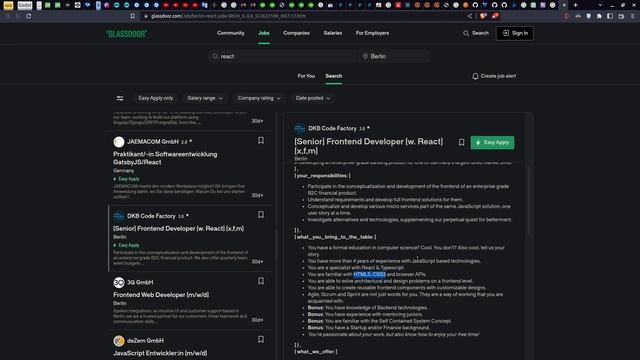Open the tab search chevron in the tab strip
Screen dimensions: 640x360
tap(600, 5)
